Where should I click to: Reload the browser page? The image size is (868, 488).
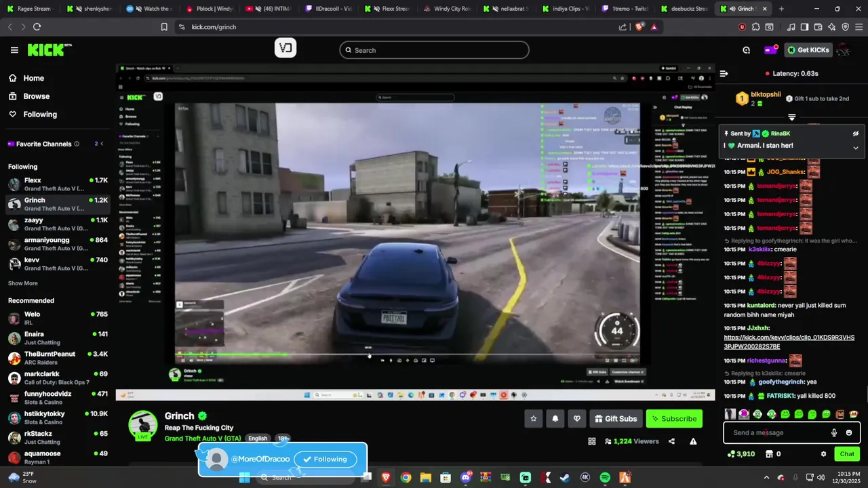click(x=37, y=26)
